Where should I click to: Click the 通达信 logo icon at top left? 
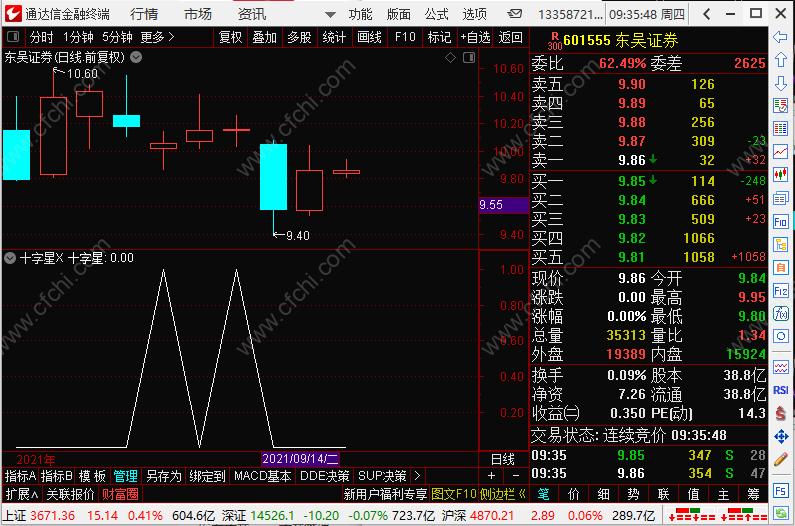pyautogui.click(x=13, y=14)
